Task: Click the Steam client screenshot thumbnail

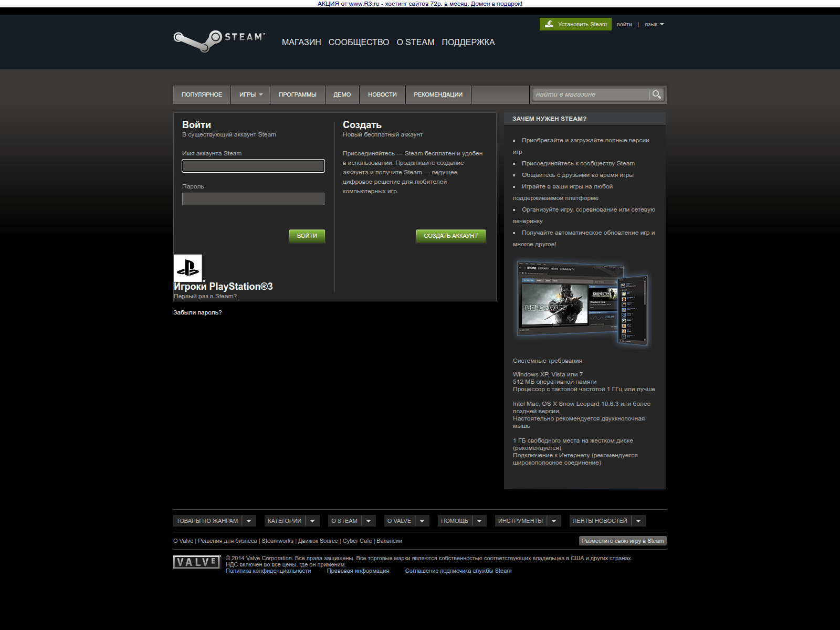Action: (x=582, y=303)
